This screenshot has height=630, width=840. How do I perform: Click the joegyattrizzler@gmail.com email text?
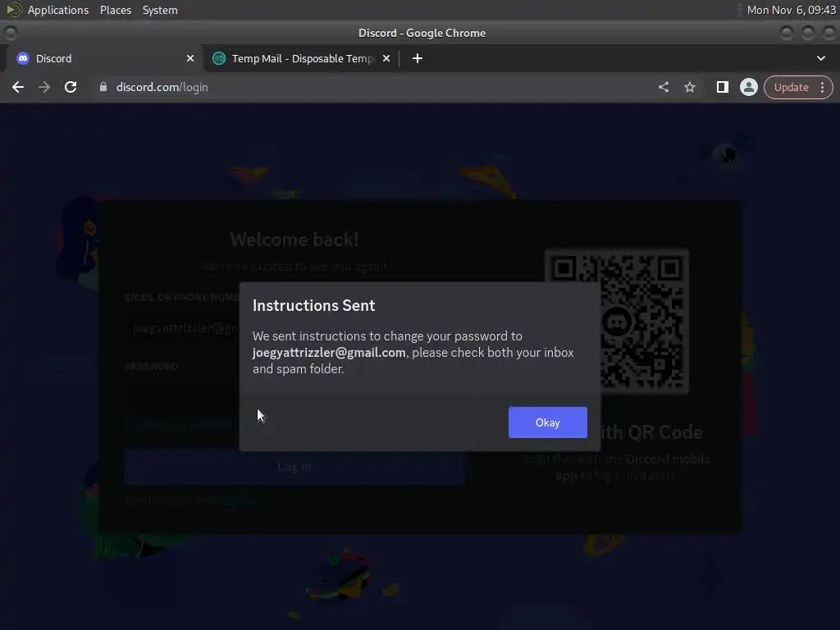click(x=329, y=353)
